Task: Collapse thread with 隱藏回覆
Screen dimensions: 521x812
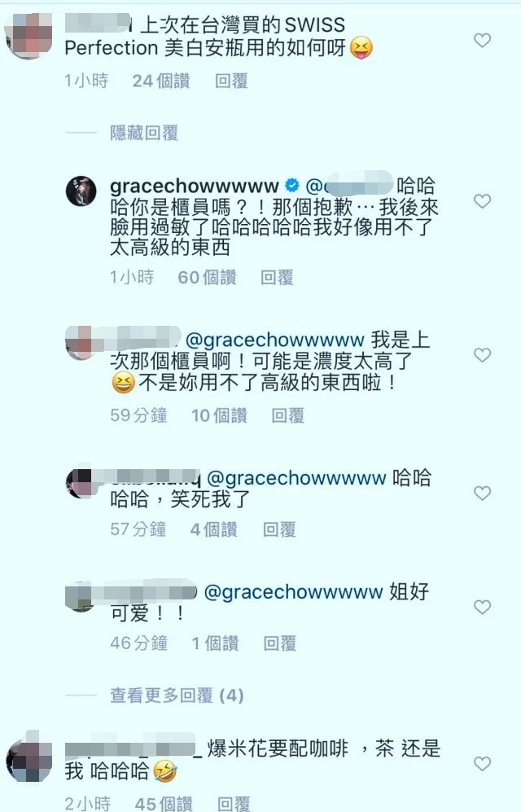Action: coord(144,133)
